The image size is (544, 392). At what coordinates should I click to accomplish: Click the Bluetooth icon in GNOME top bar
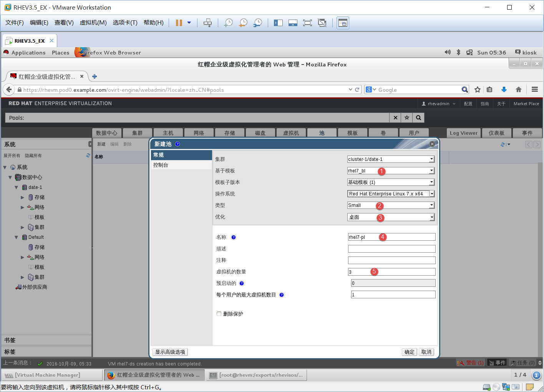458,52
